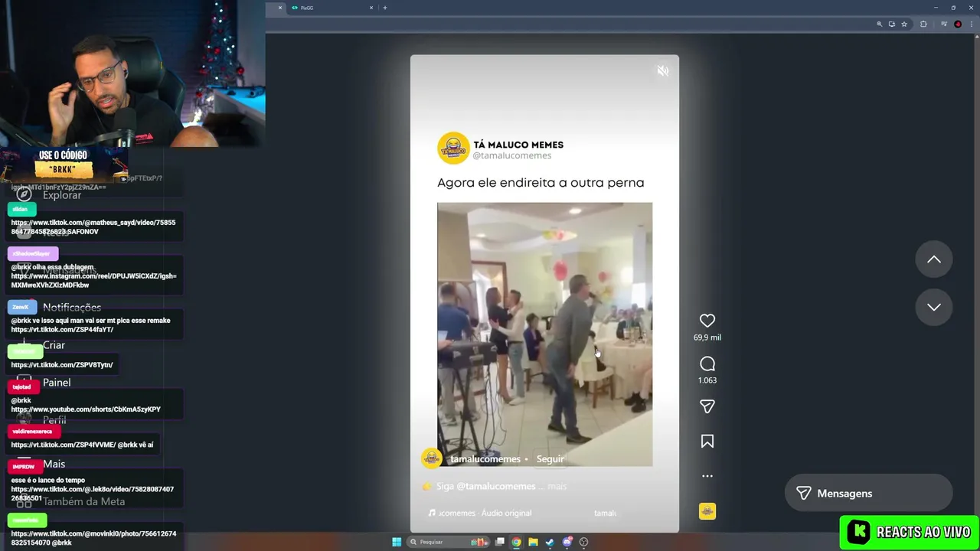
Task: Click the Instagram reel link in chat
Action: pyautogui.click(x=93, y=281)
